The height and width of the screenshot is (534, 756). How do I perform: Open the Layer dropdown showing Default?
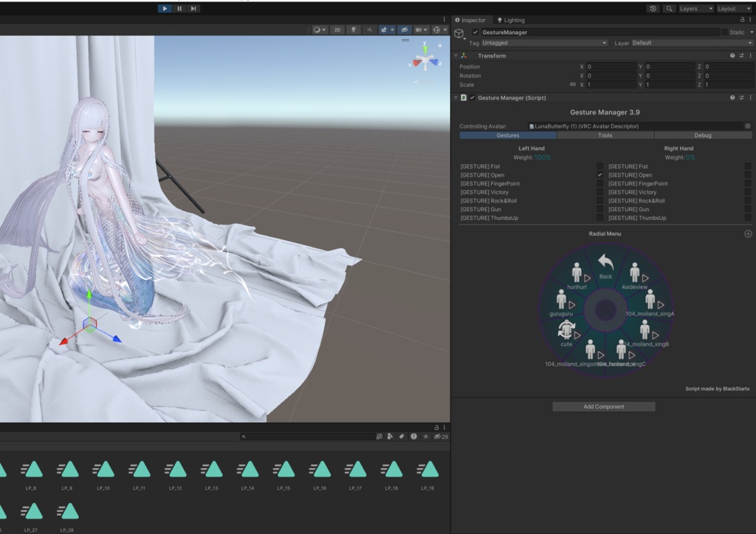click(x=692, y=43)
